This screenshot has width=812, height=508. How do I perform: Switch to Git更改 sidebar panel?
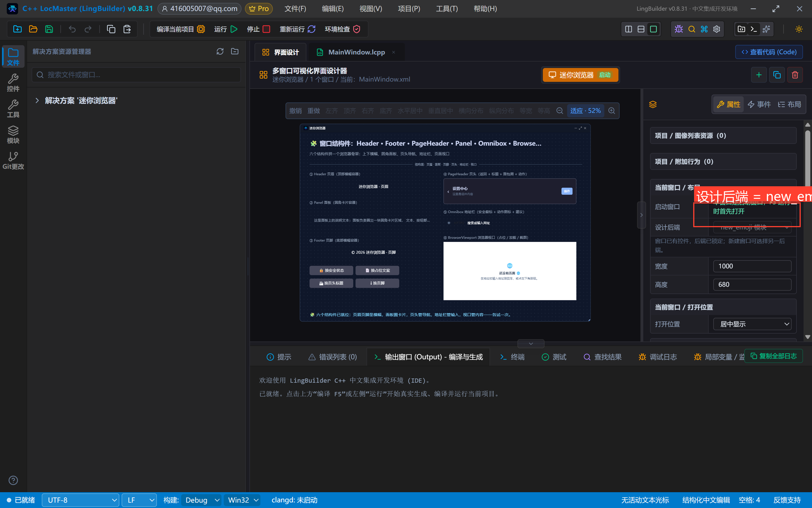pyautogui.click(x=13, y=160)
